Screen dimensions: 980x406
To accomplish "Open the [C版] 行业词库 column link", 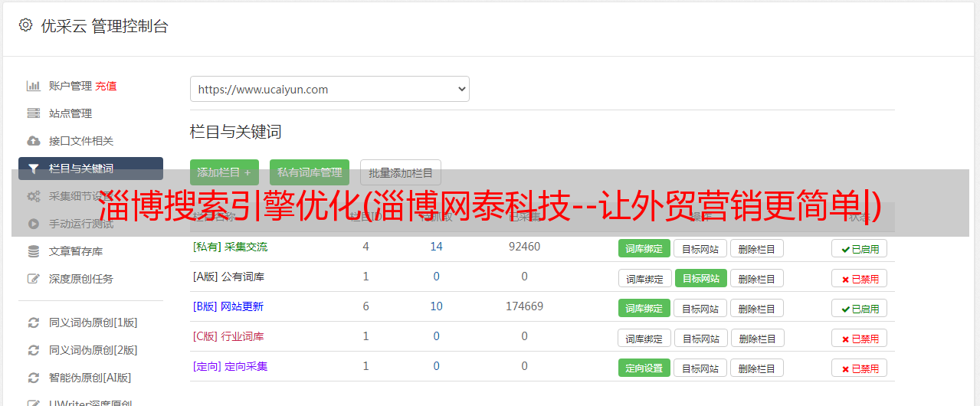I will 228,336.
